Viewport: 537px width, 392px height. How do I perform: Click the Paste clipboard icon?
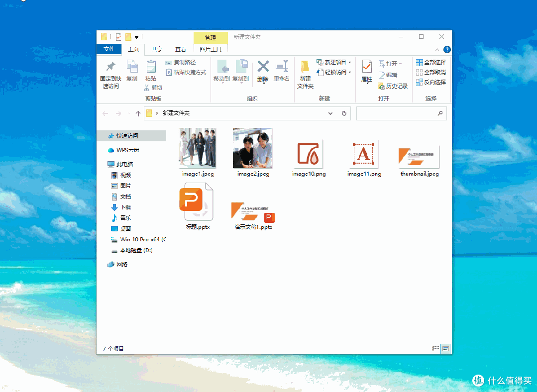(151, 67)
